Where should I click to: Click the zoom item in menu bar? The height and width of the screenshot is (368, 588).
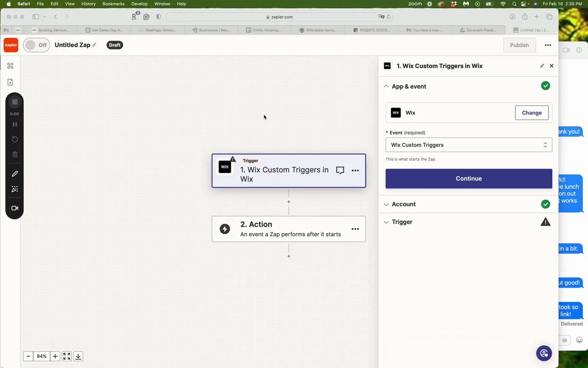(x=415, y=4)
